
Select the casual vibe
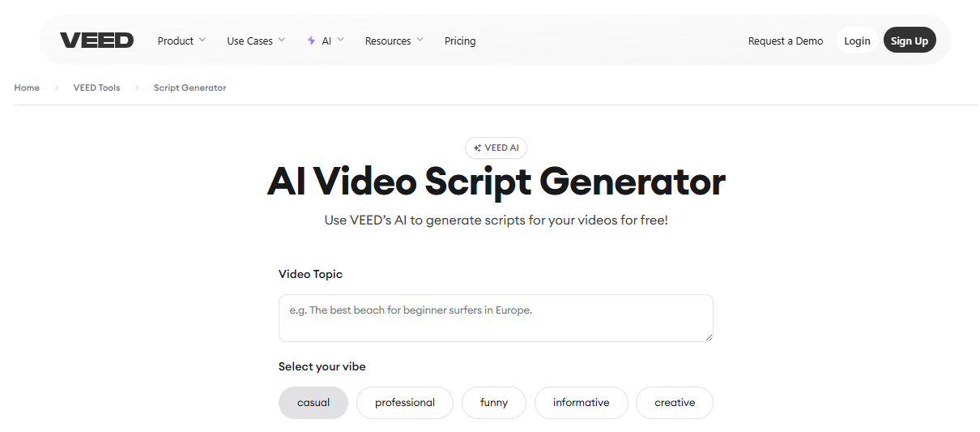(x=313, y=403)
